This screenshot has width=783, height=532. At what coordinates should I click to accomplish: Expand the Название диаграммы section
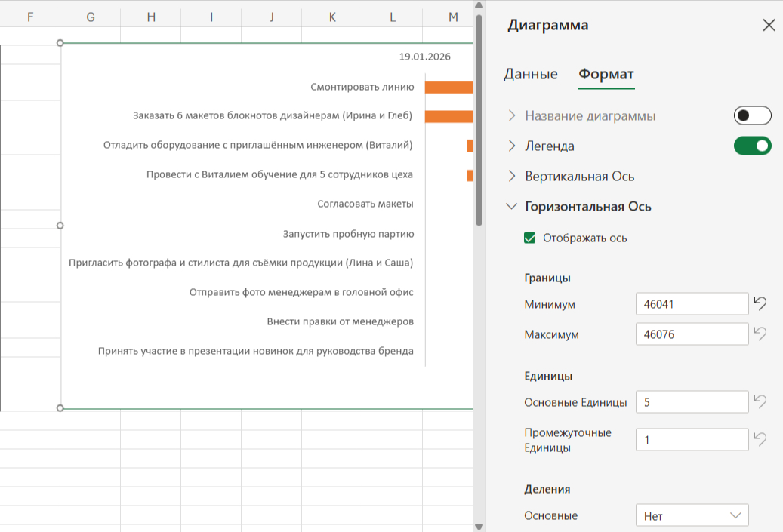coord(512,116)
